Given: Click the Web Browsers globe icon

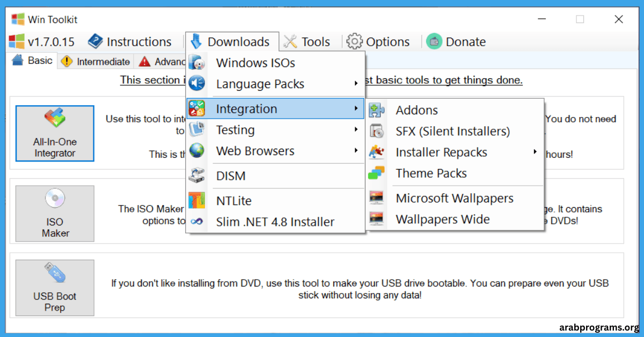Looking at the screenshot, I should [197, 151].
